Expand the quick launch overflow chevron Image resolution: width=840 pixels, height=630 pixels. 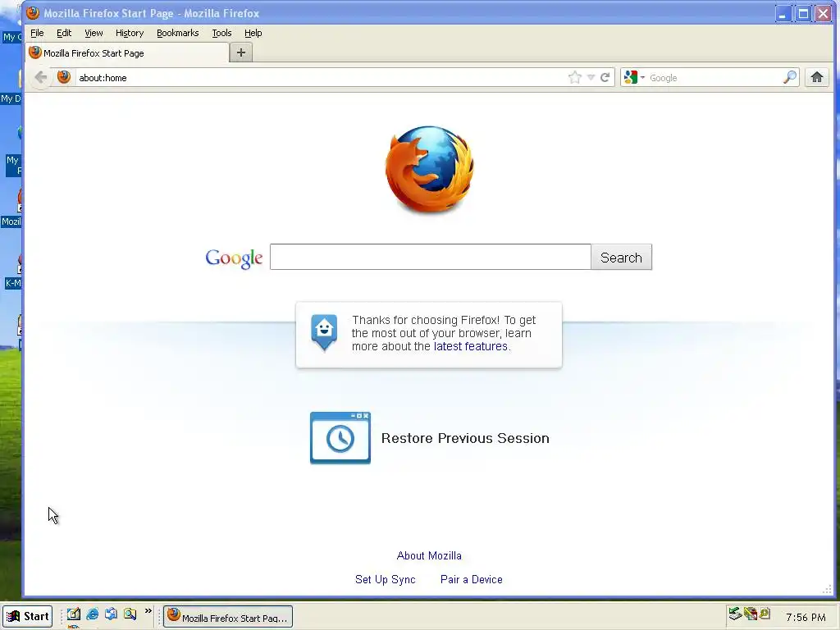[x=148, y=610]
